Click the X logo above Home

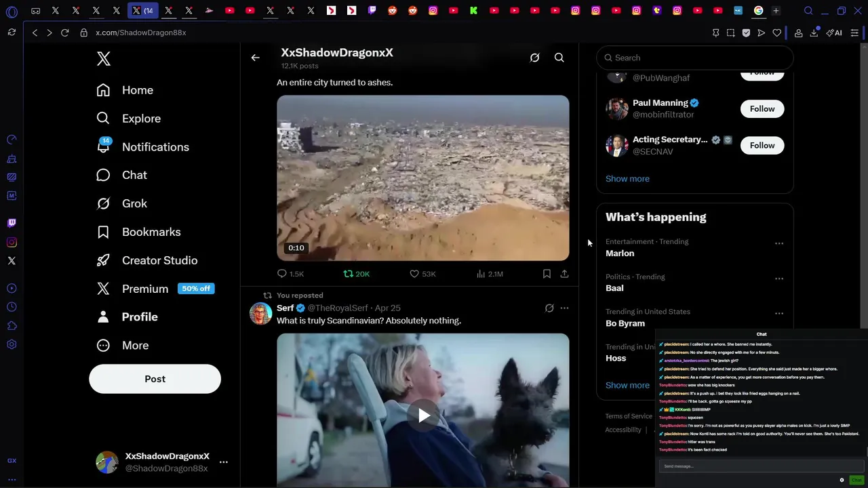(104, 58)
